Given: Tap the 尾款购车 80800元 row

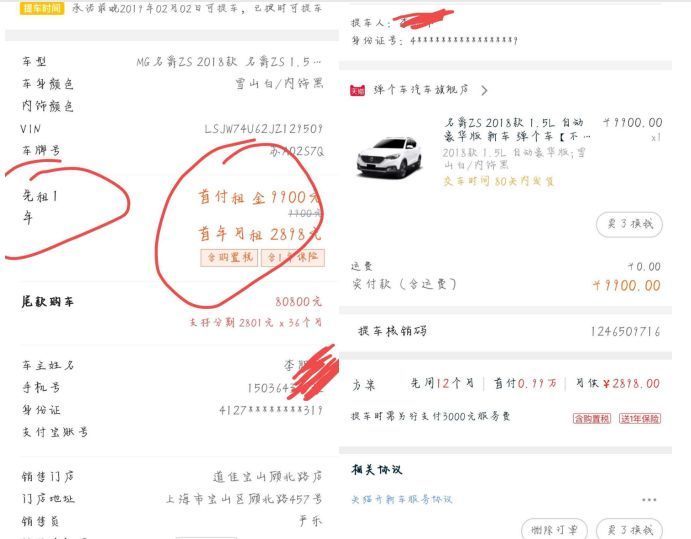Looking at the screenshot, I should tap(172, 302).
